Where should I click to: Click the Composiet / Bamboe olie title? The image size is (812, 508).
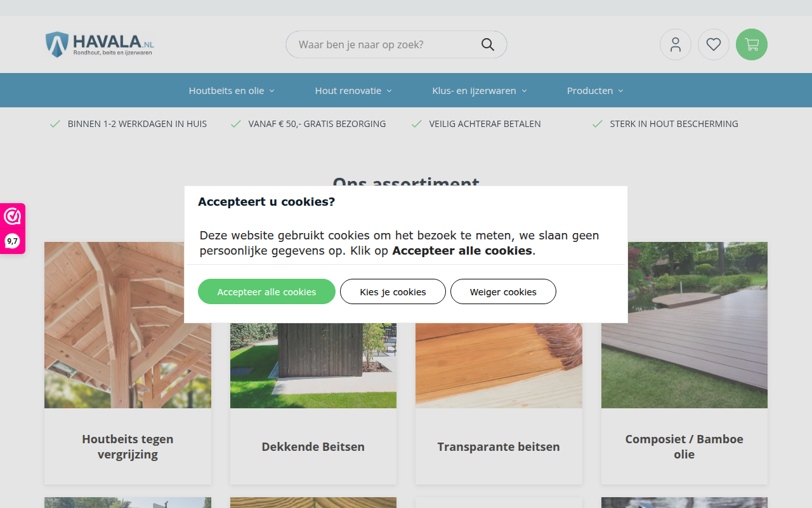684,446
